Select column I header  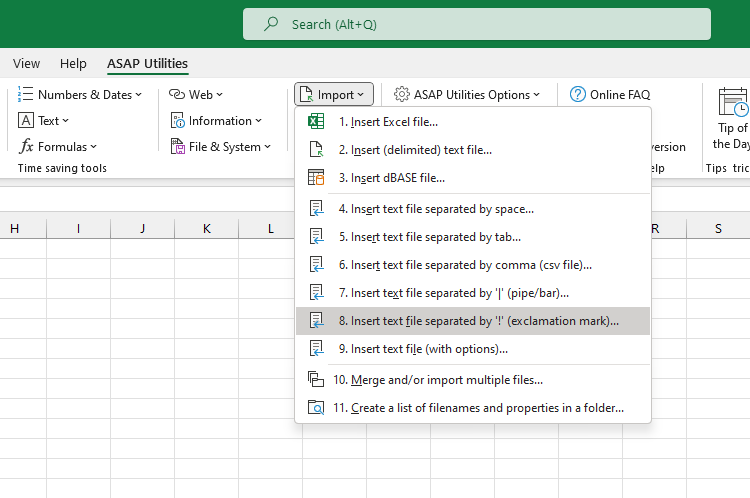78,229
